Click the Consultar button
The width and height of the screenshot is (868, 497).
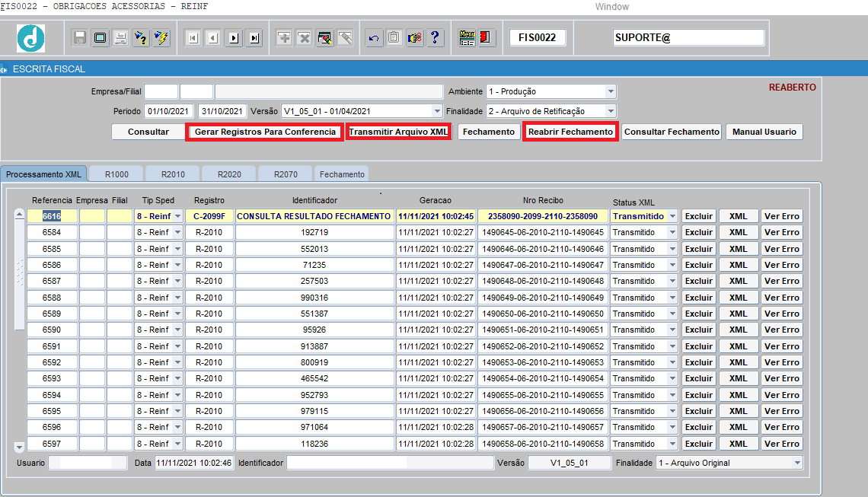(x=148, y=132)
